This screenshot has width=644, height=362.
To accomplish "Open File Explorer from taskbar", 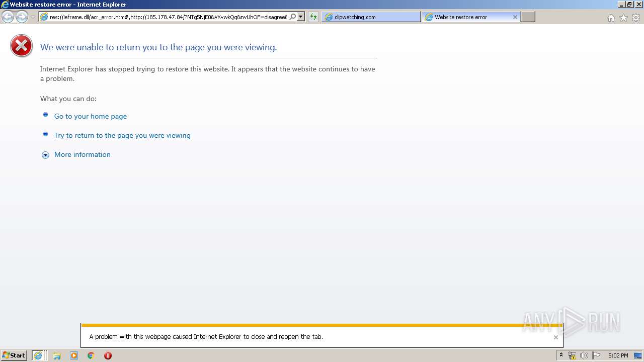I will pos(57,355).
